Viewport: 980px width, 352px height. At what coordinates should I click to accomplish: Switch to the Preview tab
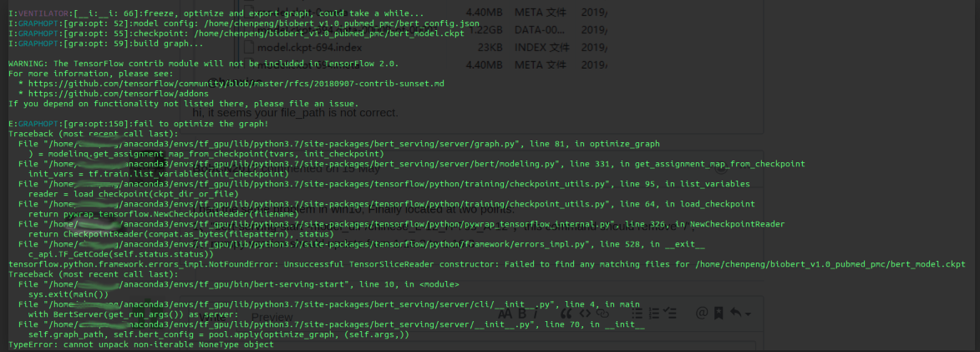point(272,317)
